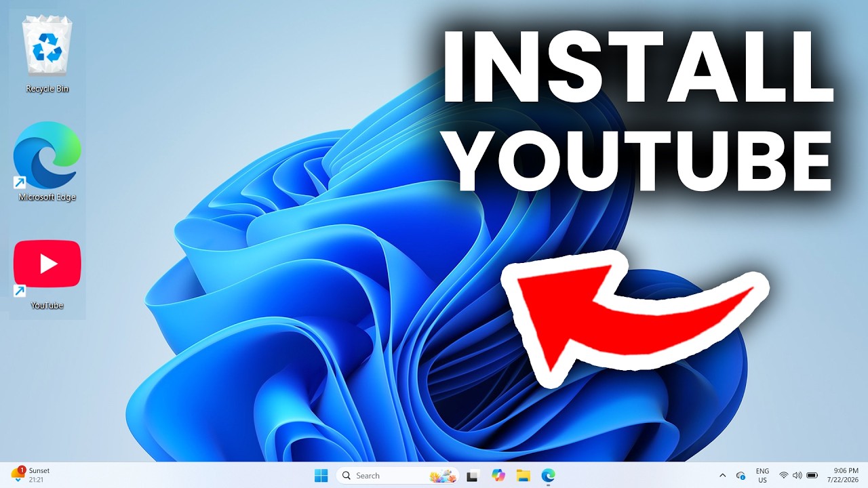
Task: Select the Microsoft Edge desktop shortcut
Action: tap(47, 155)
